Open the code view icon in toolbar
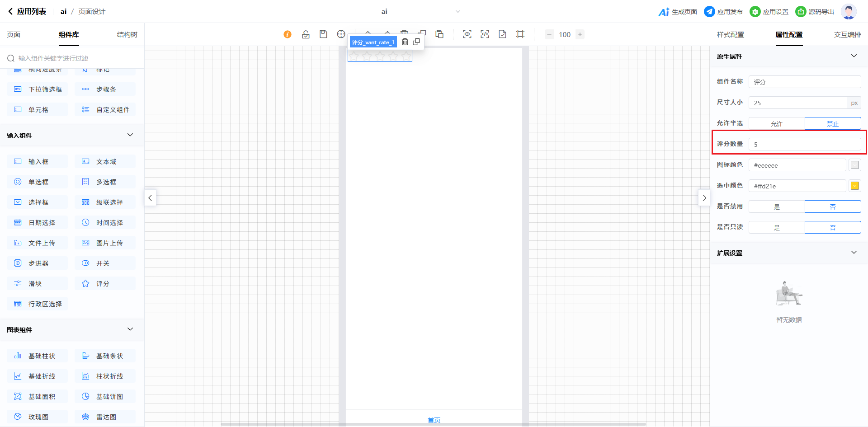The height and width of the screenshot is (427, 868). pyautogui.click(x=485, y=34)
